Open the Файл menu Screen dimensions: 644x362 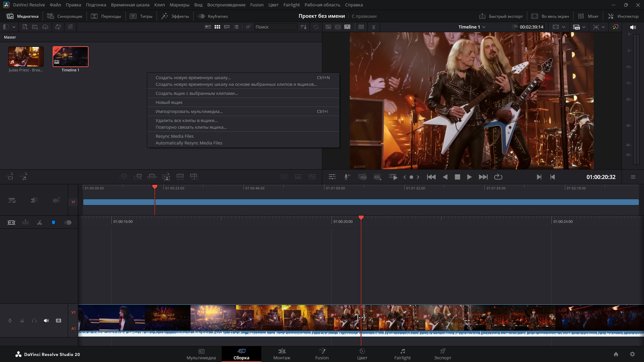(x=55, y=5)
